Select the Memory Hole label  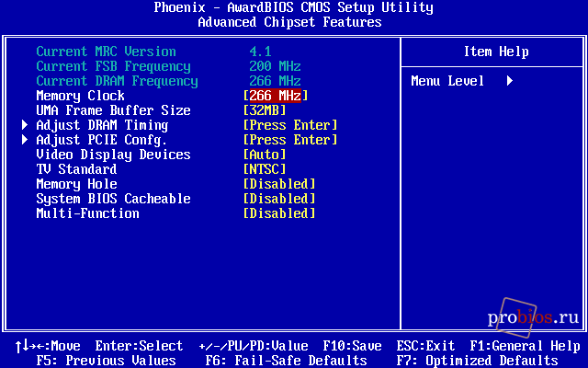coord(76,184)
